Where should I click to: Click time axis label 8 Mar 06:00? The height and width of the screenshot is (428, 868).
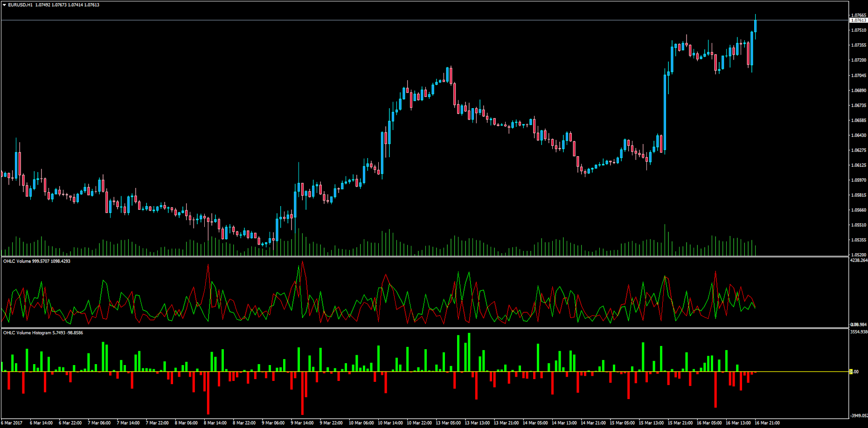point(187,423)
